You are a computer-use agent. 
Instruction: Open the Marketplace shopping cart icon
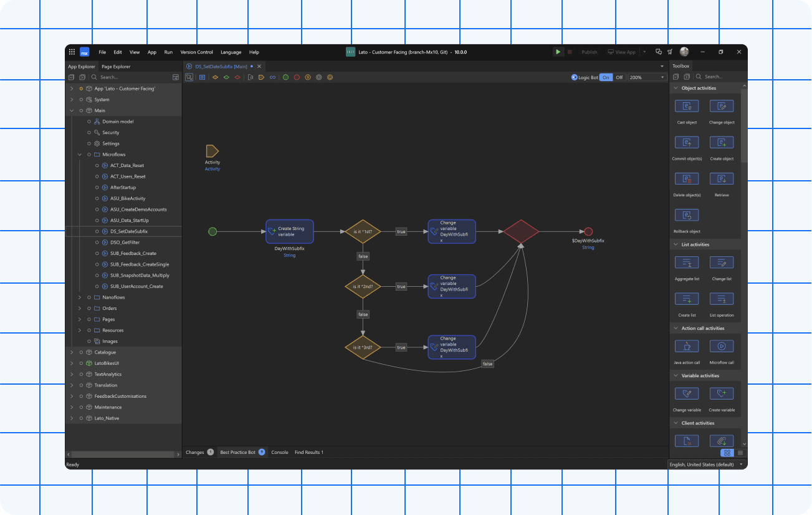(x=670, y=52)
